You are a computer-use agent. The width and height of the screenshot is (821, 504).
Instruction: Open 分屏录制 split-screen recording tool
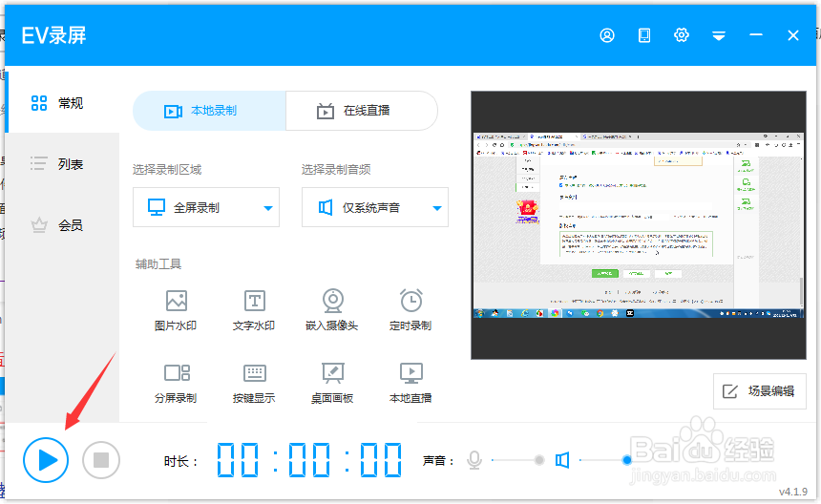click(x=176, y=383)
